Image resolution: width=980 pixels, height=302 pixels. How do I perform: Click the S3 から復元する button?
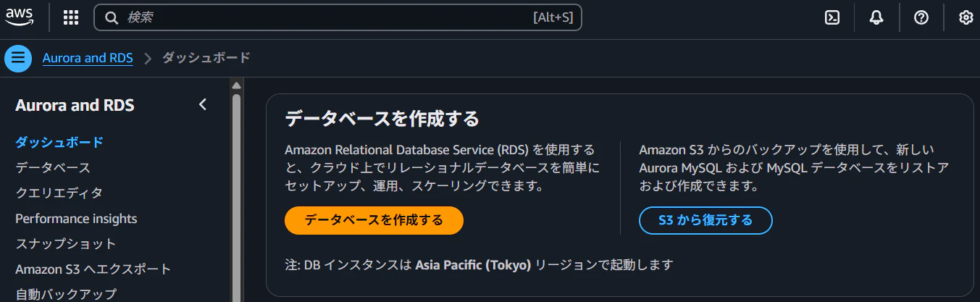705,220
